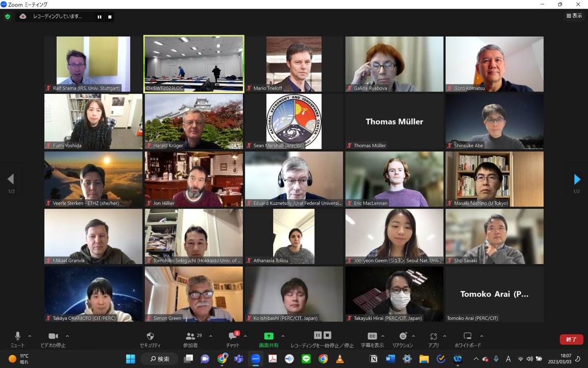The width and height of the screenshot is (588, 368).
Task: Expand the share screen options arrow
Action: click(283, 336)
